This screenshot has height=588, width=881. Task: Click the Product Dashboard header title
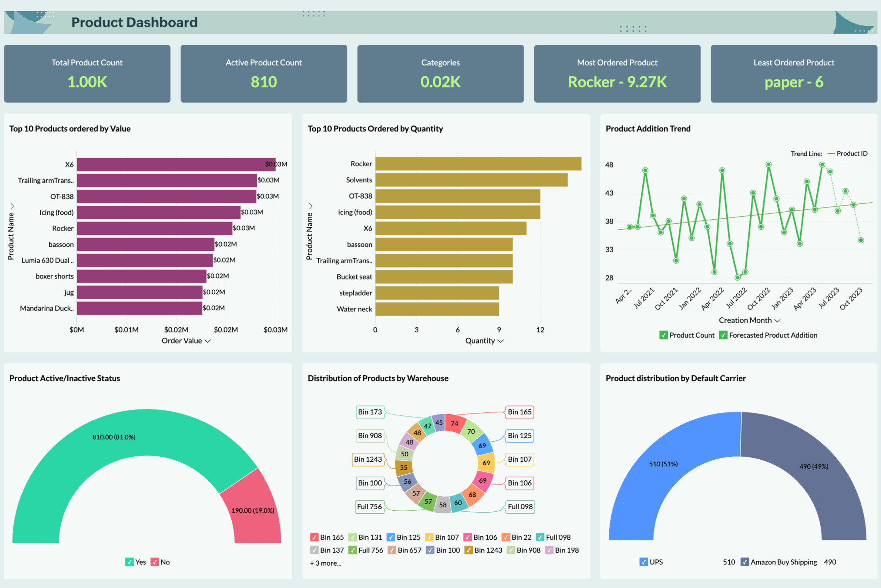[134, 22]
